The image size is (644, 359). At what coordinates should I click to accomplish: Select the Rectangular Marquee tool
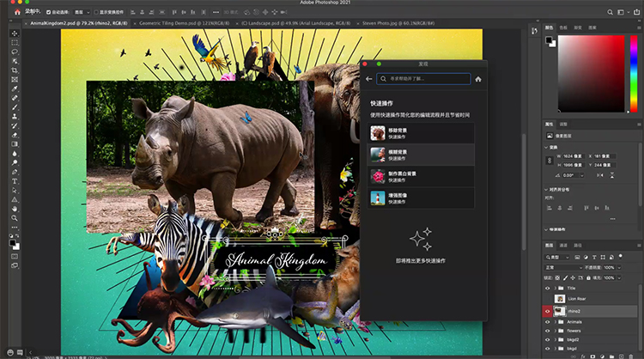coord(15,43)
